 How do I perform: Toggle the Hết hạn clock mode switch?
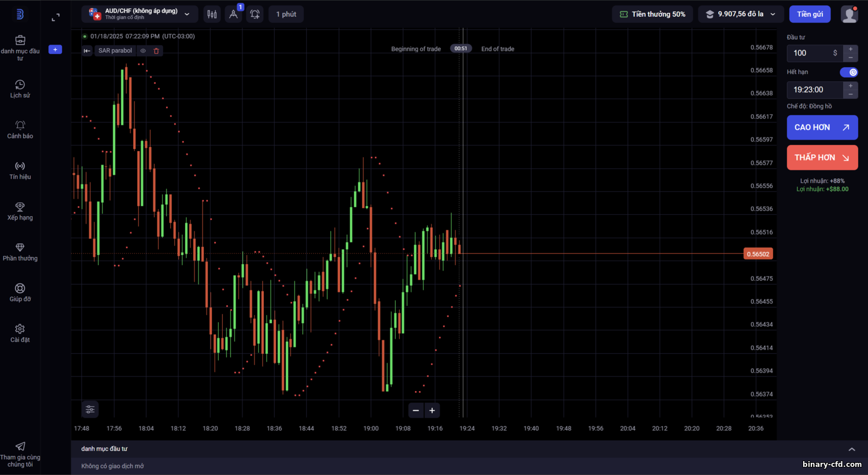(x=849, y=72)
